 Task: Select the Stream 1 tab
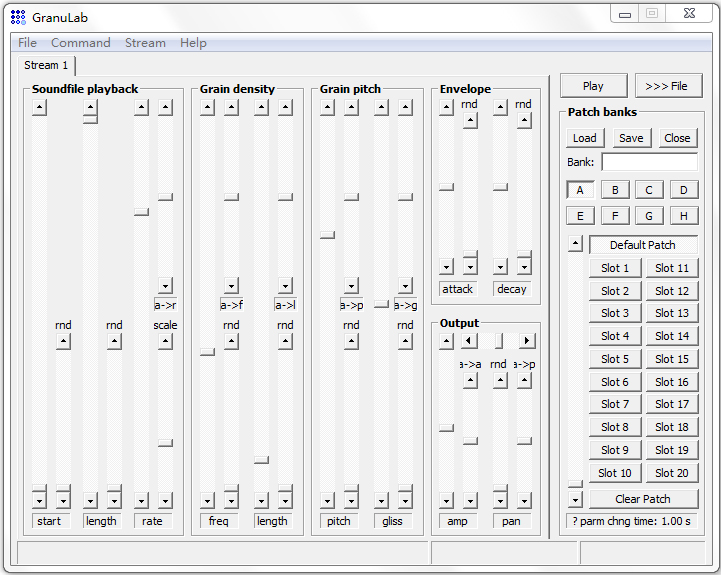pos(46,65)
